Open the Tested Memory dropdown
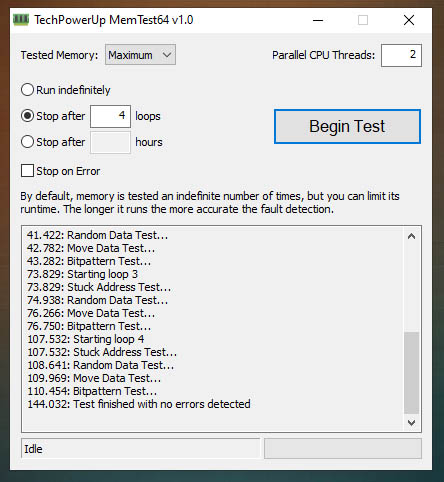 [140, 55]
